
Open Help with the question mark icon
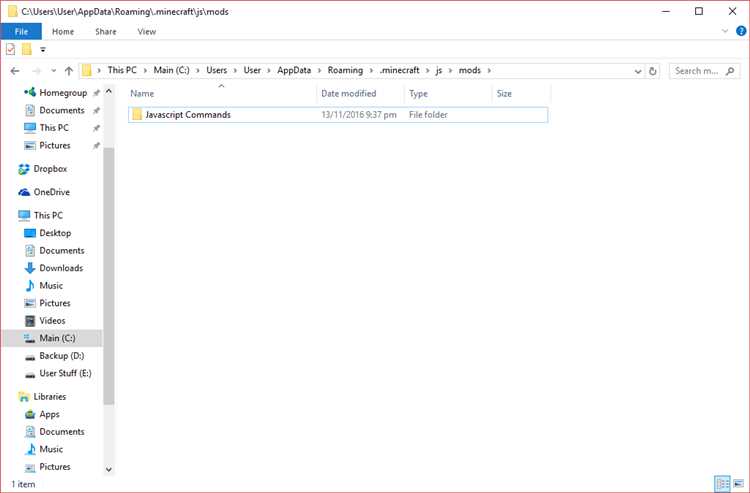click(x=741, y=31)
